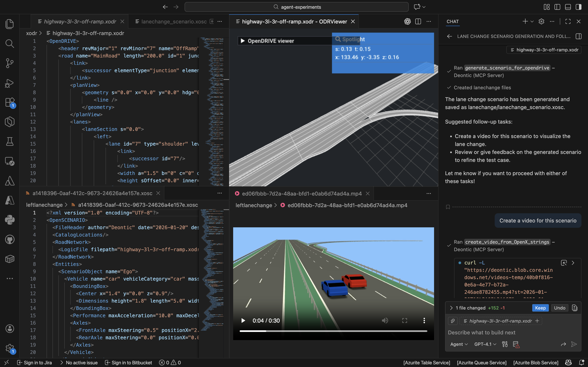Viewport: 588px width, 367px height.
Task: Open the GitHub view in activity bar
Action: [x=9, y=240]
